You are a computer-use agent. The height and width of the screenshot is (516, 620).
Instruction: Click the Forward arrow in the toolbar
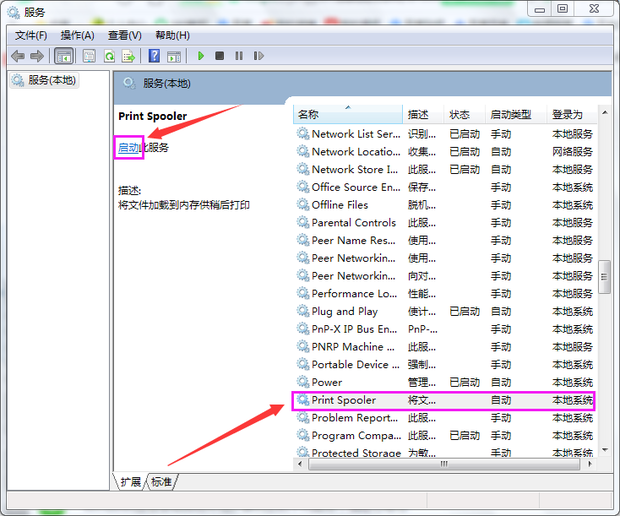pyautogui.click(x=37, y=56)
